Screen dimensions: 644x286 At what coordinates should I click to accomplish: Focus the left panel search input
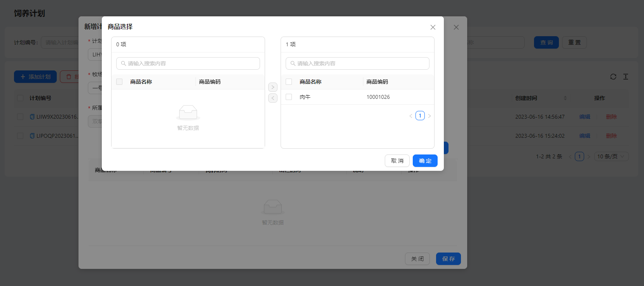tap(188, 63)
